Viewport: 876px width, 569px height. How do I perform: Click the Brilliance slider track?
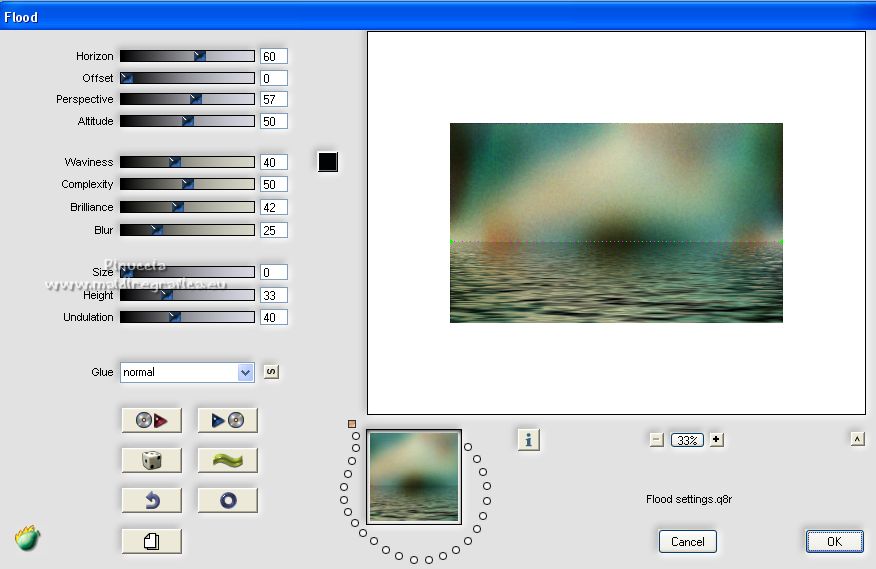(187, 207)
